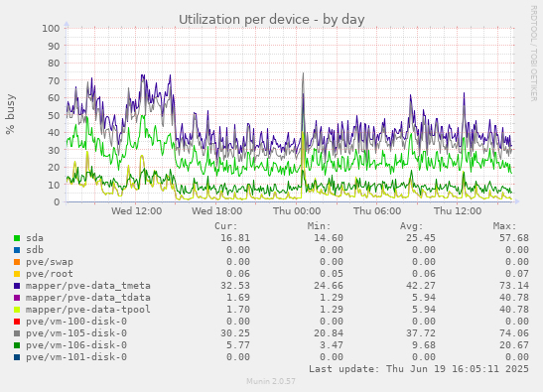The height and width of the screenshot is (392, 543).
Task: Select the pve/vm-100-disk-0 label
Action: coord(76,322)
